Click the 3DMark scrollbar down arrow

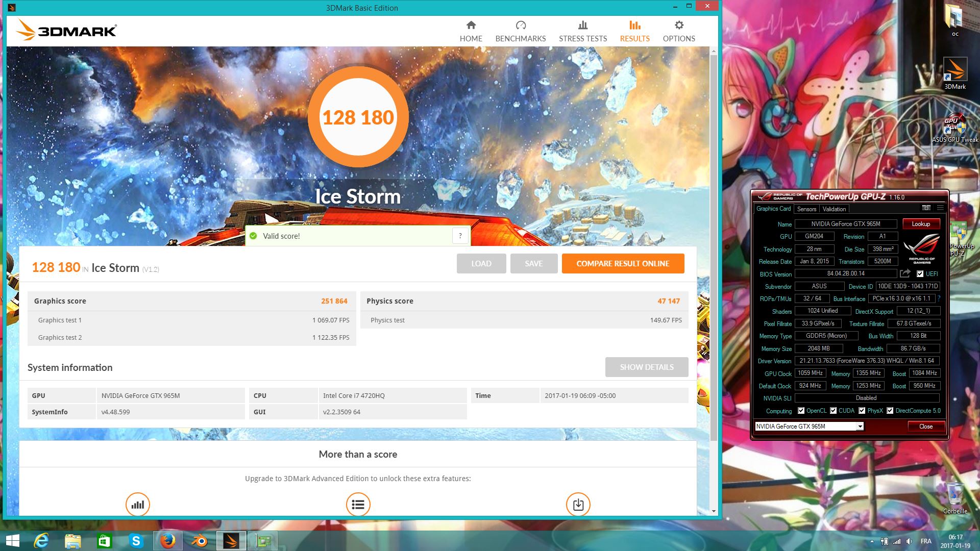coord(714,511)
